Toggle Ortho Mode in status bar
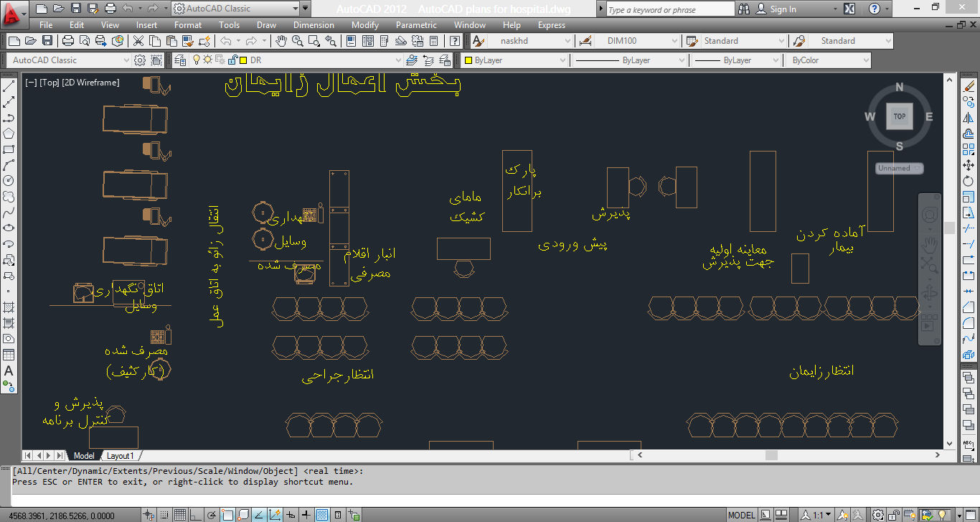The image size is (980, 522). pyautogui.click(x=195, y=515)
